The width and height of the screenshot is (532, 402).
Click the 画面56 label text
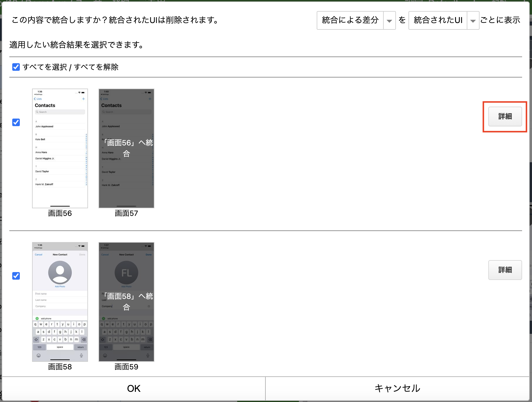click(x=60, y=213)
